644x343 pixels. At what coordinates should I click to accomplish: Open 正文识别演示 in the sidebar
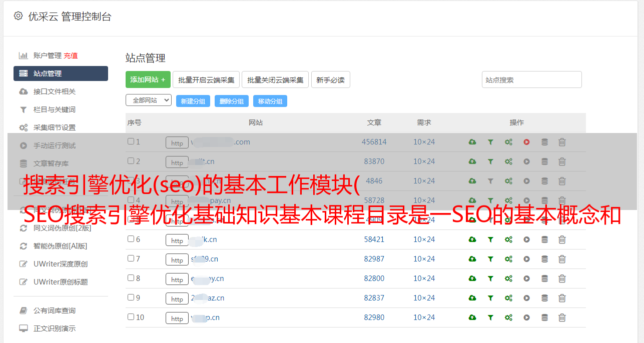(x=55, y=328)
